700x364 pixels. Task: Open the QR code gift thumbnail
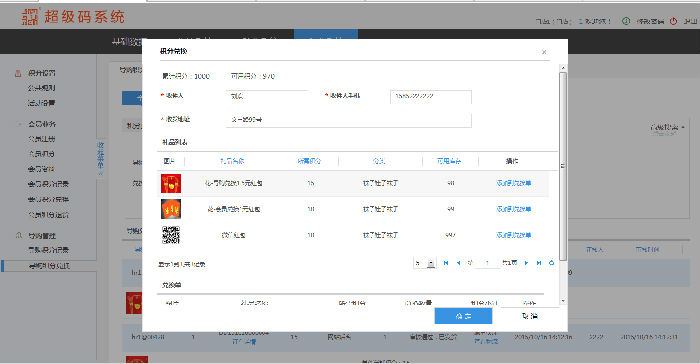(x=171, y=235)
